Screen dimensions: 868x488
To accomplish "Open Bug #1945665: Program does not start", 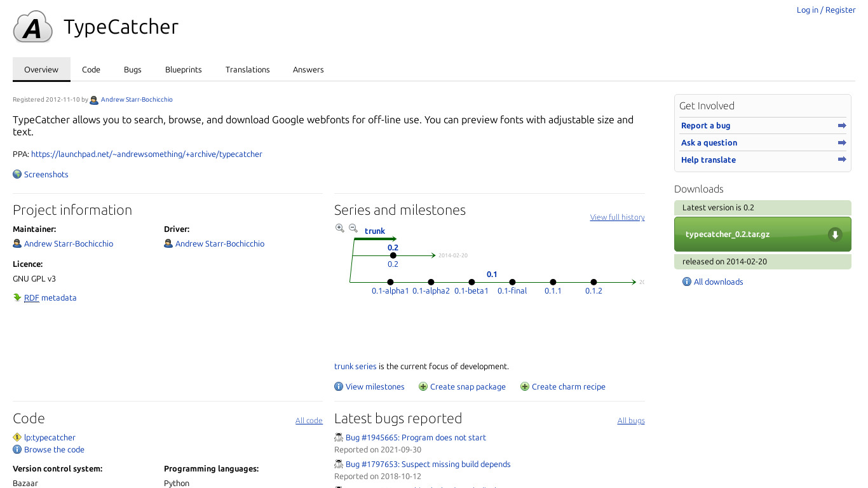I will tap(416, 437).
